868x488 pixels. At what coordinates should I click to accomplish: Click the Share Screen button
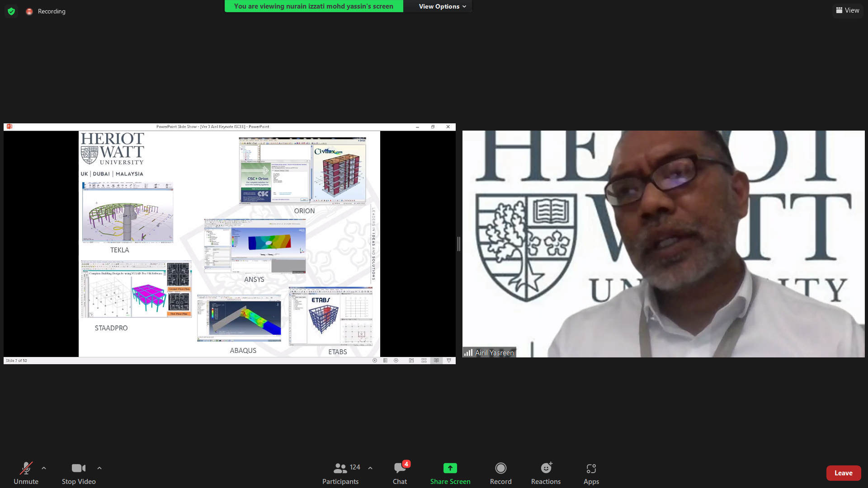point(450,473)
